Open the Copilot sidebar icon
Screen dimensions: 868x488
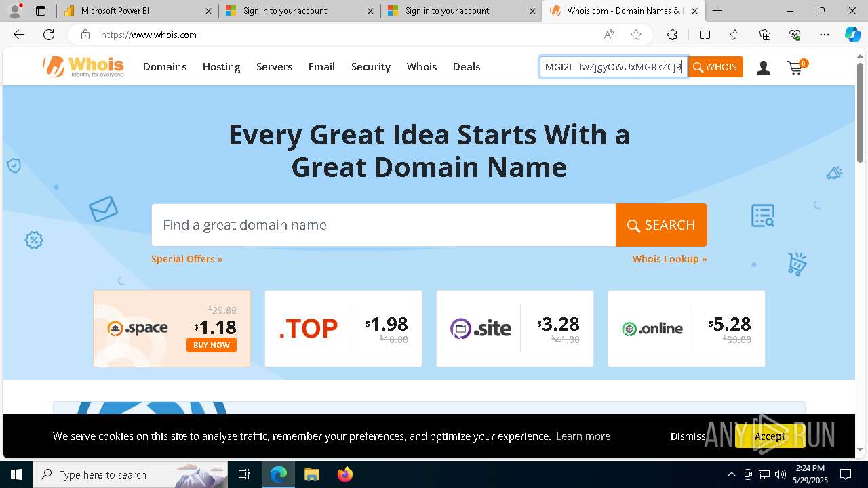coord(852,35)
